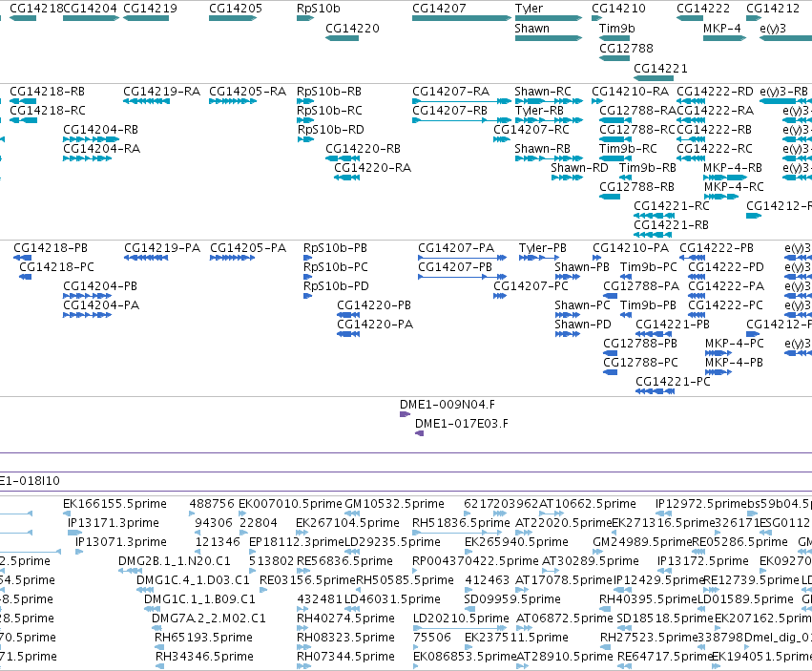
Task: Click the purple DME1-009N04.F arrow glyph
Action: (x=405, y=414)
